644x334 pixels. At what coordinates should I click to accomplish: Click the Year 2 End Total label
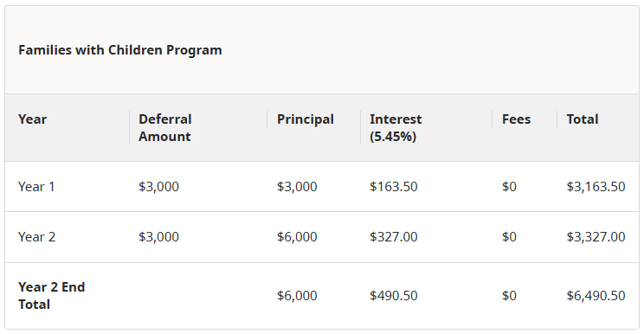tap(52, 295)
